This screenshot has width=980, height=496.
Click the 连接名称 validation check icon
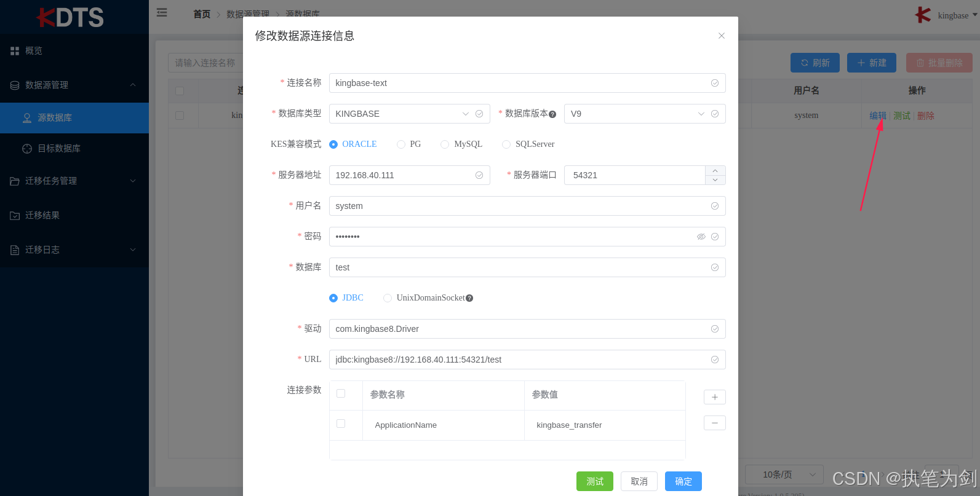(x=715, y=83)
